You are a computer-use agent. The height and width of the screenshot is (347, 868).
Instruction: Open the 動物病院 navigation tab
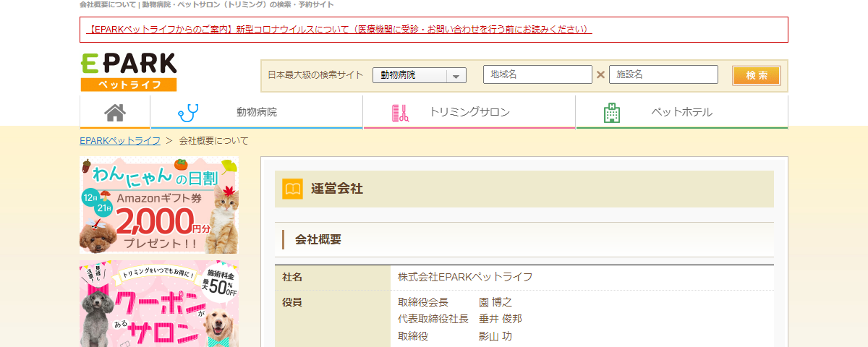(x=257, y=112)
